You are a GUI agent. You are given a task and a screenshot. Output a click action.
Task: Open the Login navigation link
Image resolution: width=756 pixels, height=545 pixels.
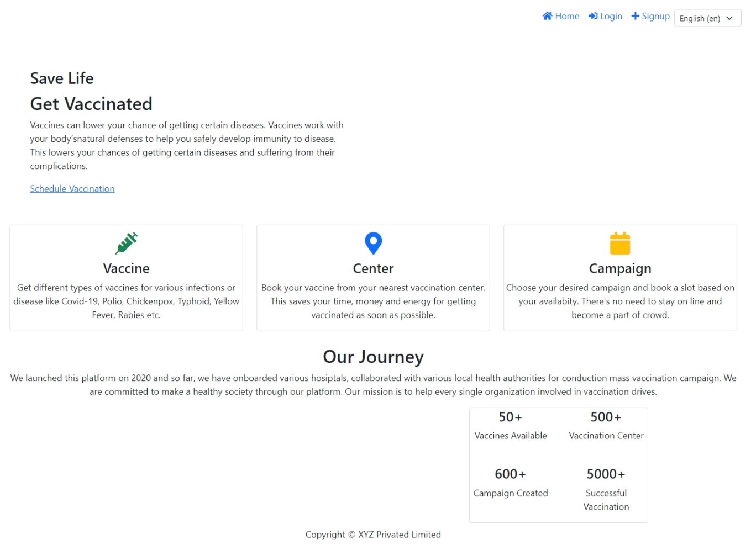611,16
